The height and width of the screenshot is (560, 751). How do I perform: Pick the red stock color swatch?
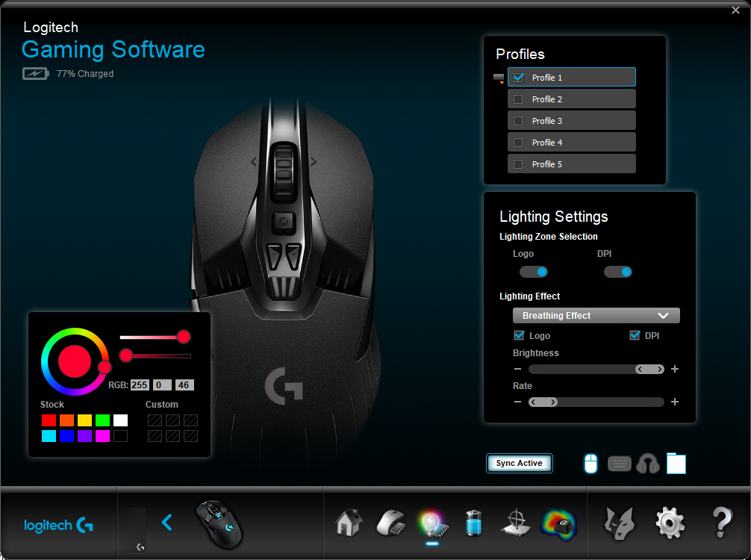[x=49, y=420]
